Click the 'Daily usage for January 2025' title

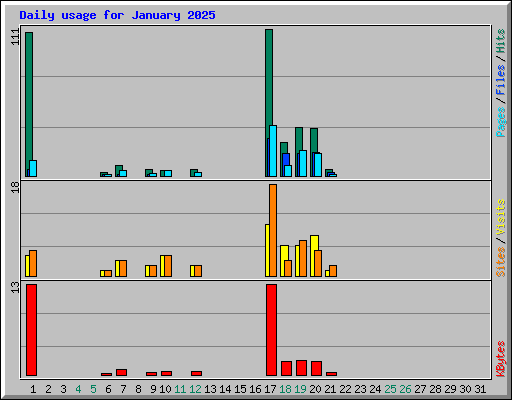pos(117,15)
